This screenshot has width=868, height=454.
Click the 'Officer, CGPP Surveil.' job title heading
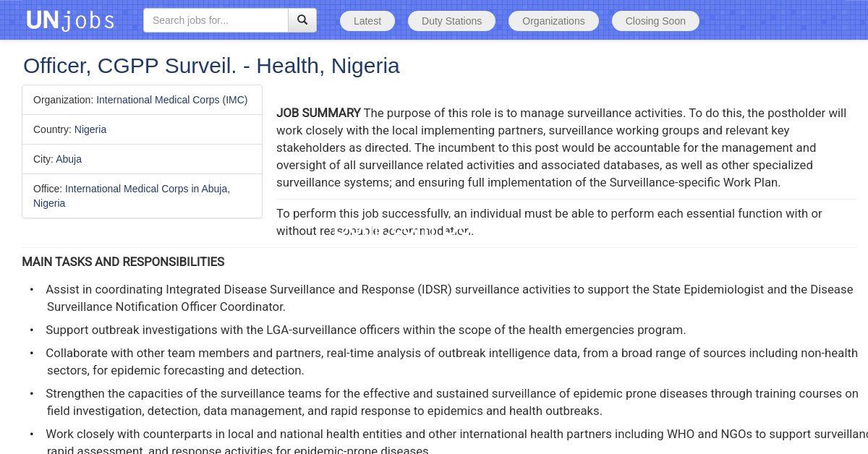211,66
